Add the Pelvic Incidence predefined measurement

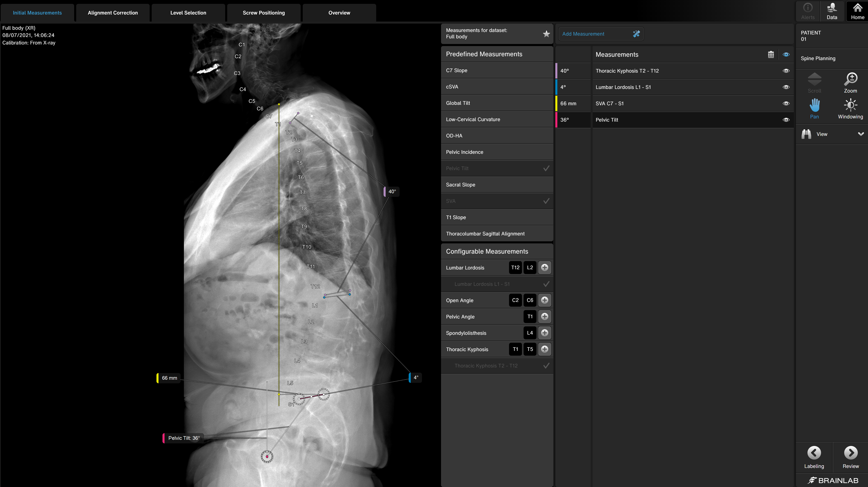click(x=497, y=152)
